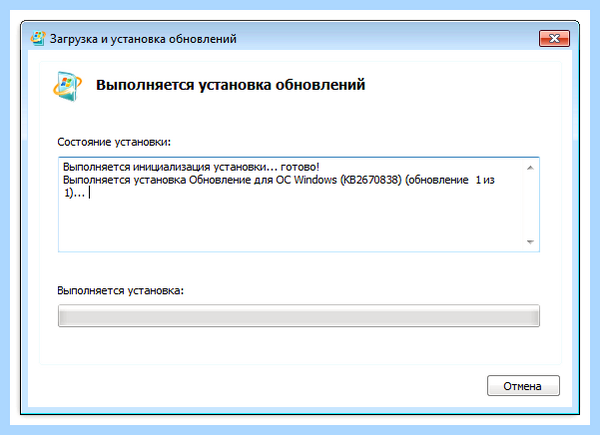Click inside the Состояние установки text box
This screenshot has height=435, width=600.
pos(299,204)
